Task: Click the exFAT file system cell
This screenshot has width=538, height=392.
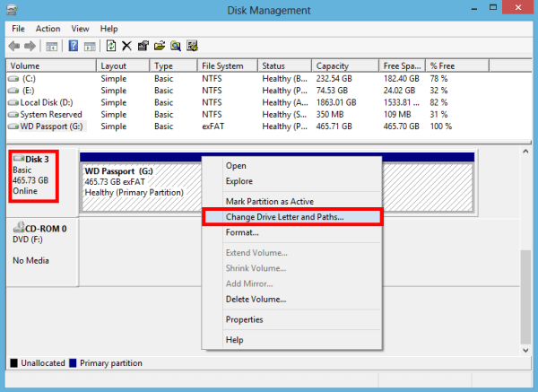Action: point(213,126)
